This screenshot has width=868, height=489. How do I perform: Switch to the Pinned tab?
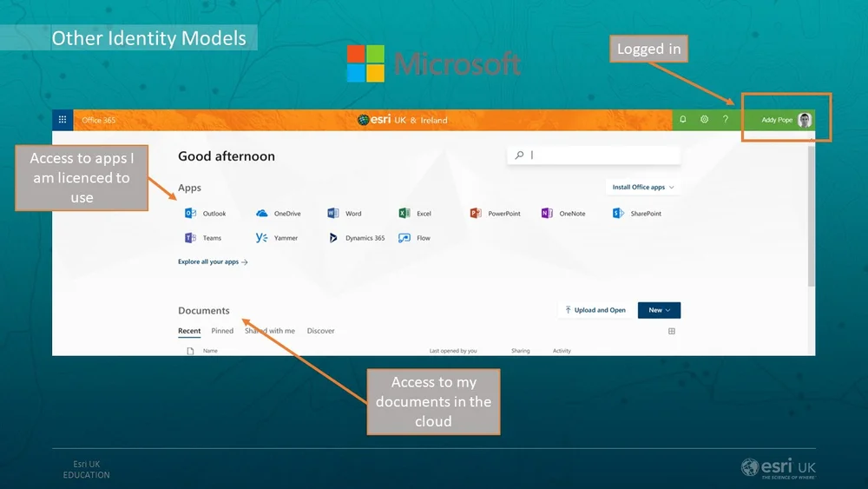tap(222, 331)
